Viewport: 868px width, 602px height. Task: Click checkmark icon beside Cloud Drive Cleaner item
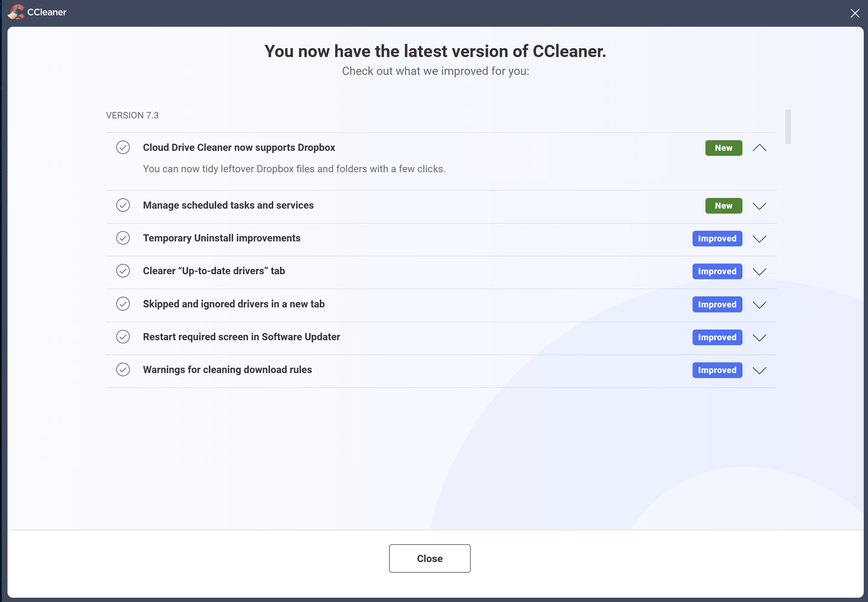(123, 148)
